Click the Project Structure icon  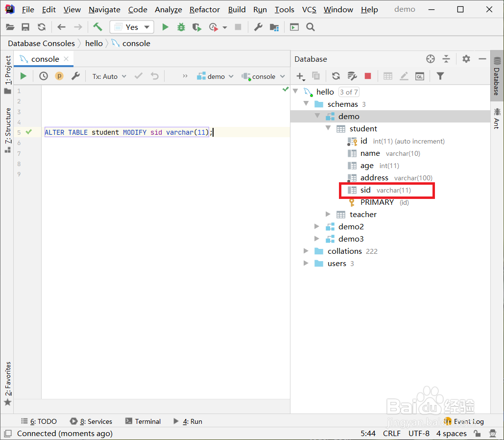click(274, 27)
